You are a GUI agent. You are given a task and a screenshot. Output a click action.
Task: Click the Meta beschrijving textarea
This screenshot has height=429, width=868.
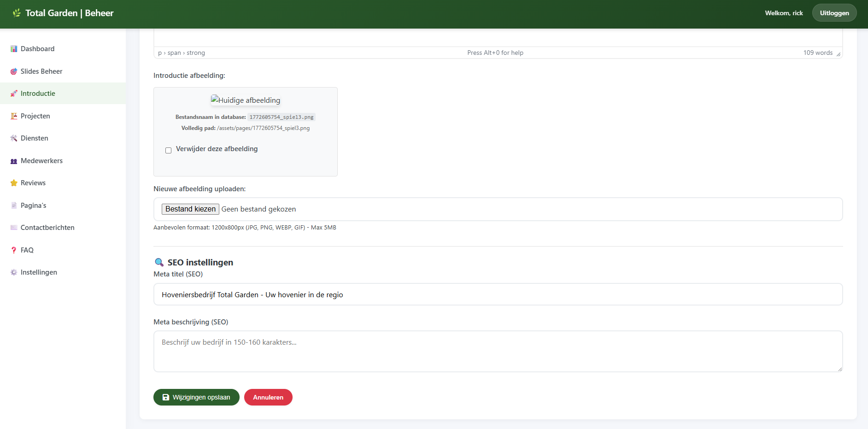(498, 351)
